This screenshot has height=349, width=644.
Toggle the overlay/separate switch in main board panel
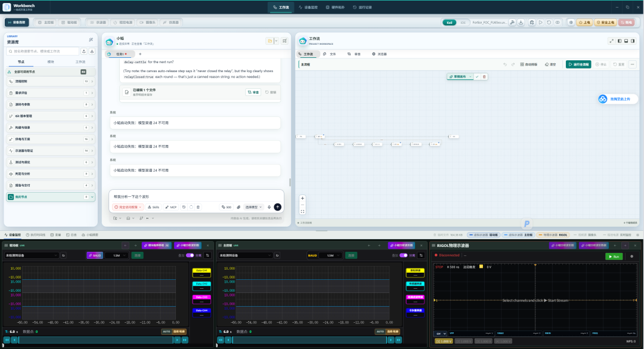coord(403,256)
